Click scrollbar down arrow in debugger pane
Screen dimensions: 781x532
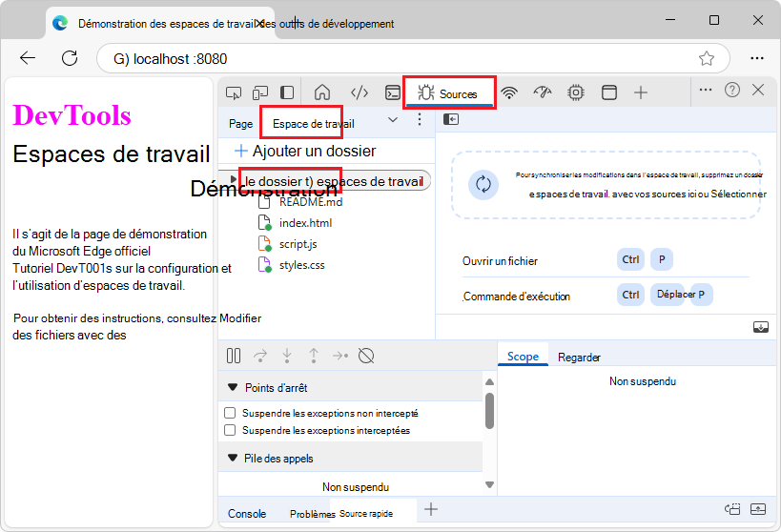click(x=489, y=484)
